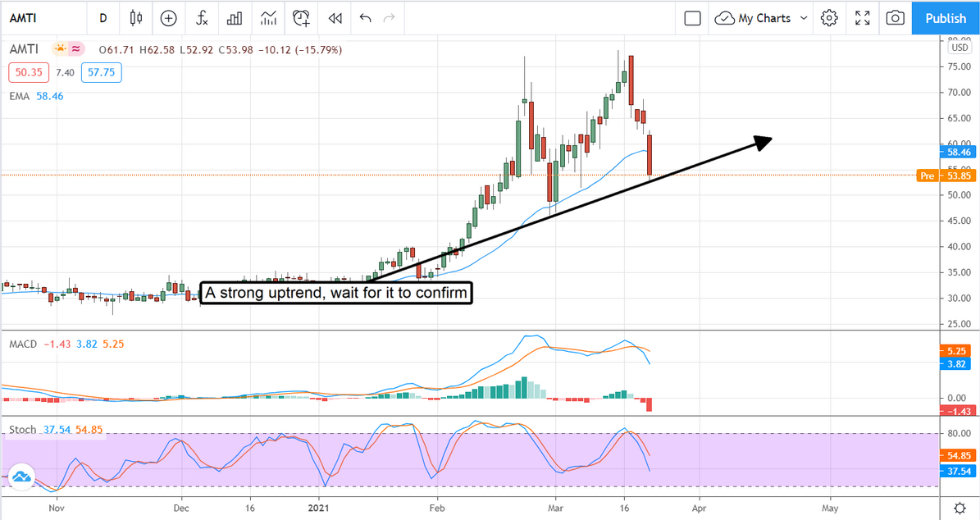The height and width of the screenshot is (520, 980).
Task: Click the MACD indicator legend label
Action: [x=23, y=344]
